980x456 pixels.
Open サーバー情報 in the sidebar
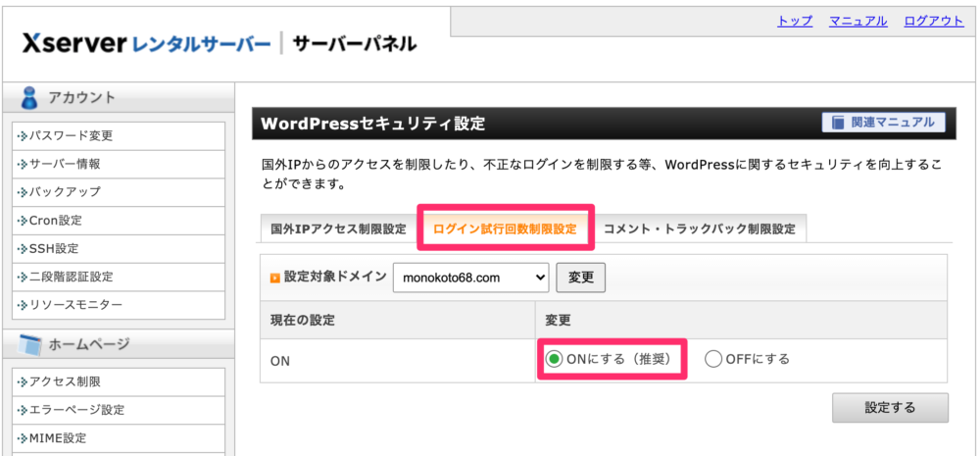coord(119,165)
